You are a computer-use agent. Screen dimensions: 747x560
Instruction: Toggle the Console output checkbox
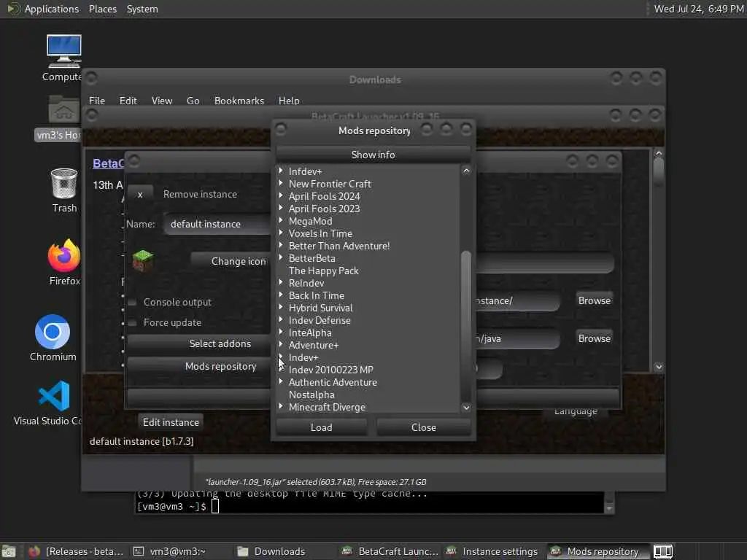(133, 302)
